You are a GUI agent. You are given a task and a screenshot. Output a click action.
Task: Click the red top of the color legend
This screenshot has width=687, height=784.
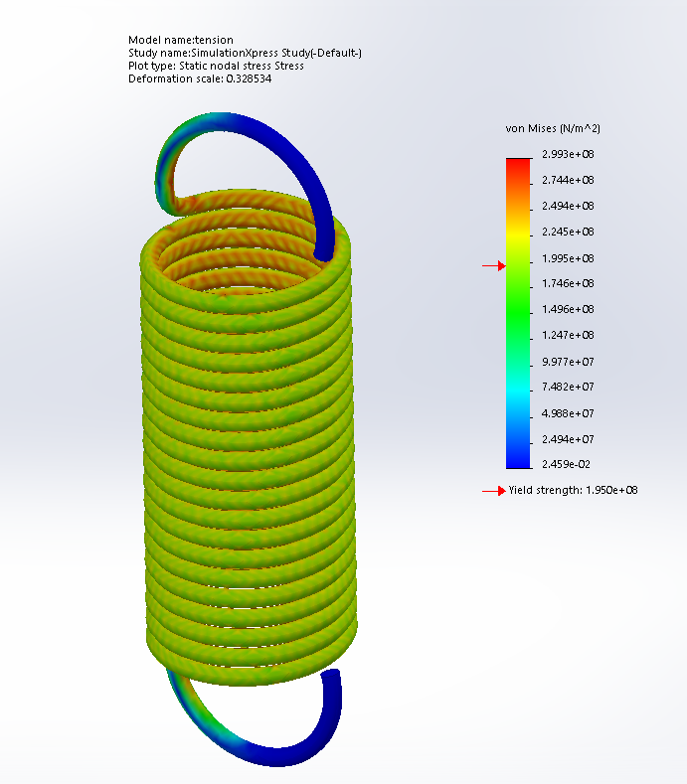pyautogui.click(x=518, y=163)
